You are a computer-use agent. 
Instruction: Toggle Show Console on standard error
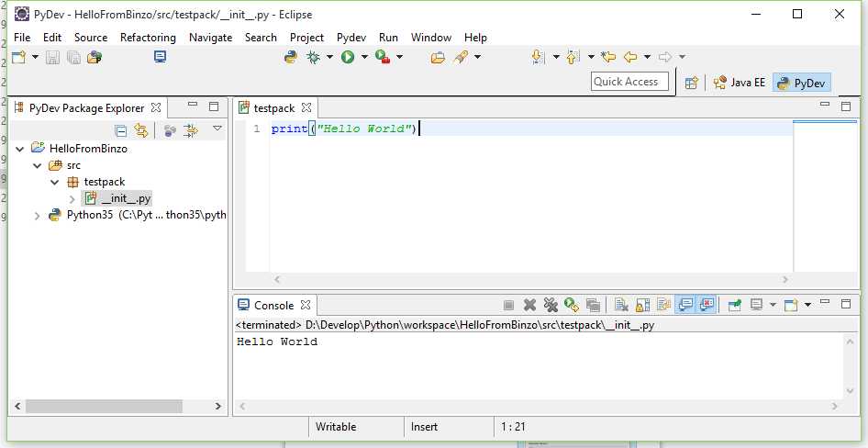(x=707, y=305)
